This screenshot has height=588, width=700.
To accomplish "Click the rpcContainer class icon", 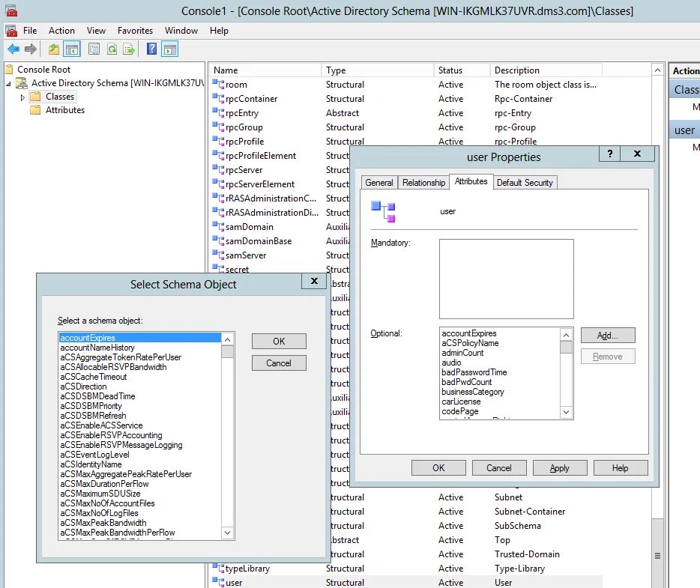I will click(x=218, y=98).
